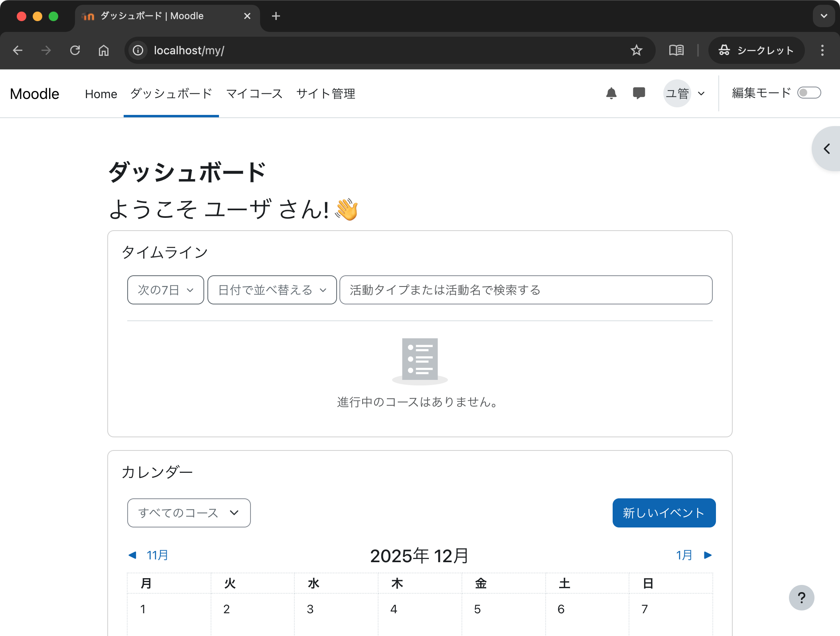Click the help question mark button
The height and width of the screenshot is (636, 840).
801,597
